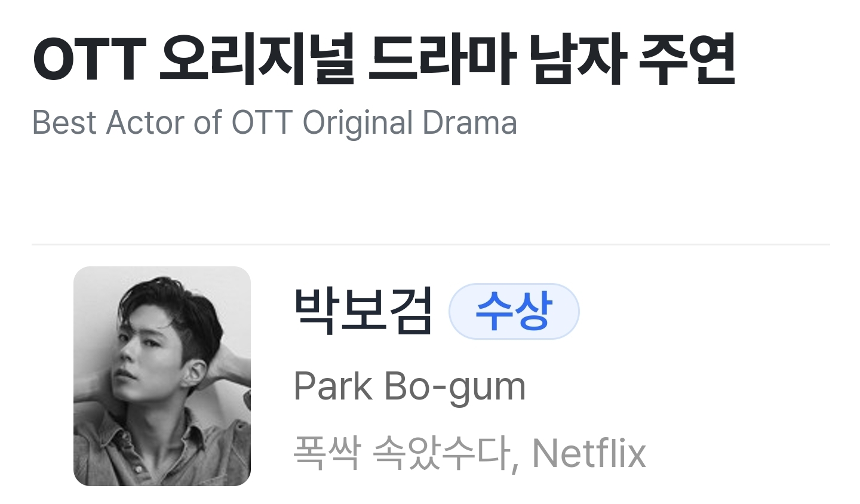Select the Korean name 박보검

point(363,311)
